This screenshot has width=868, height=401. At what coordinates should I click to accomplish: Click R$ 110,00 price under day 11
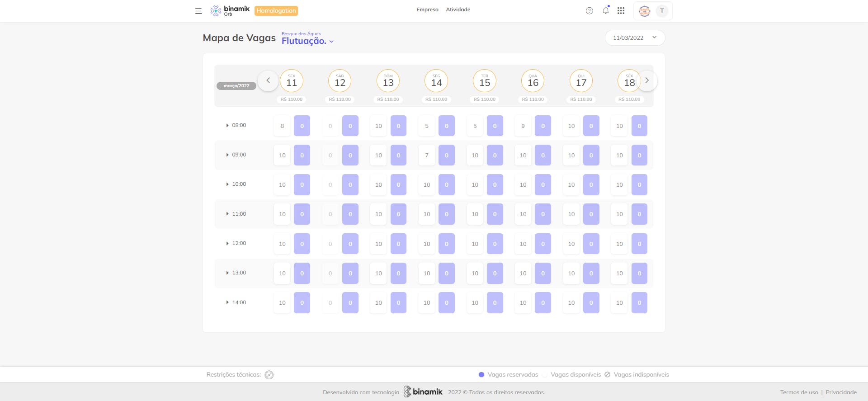click(x=292, y=99)
